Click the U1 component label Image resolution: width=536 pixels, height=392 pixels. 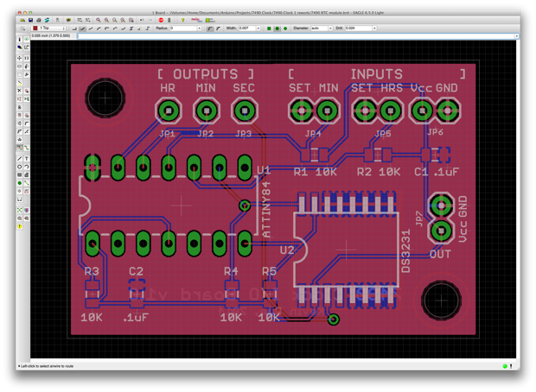[x=264, y=170]
